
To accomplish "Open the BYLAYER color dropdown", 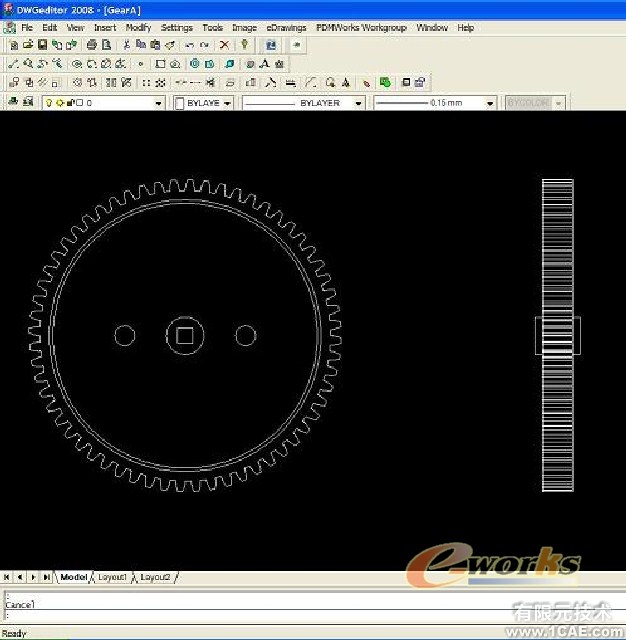I will (227, 103).
